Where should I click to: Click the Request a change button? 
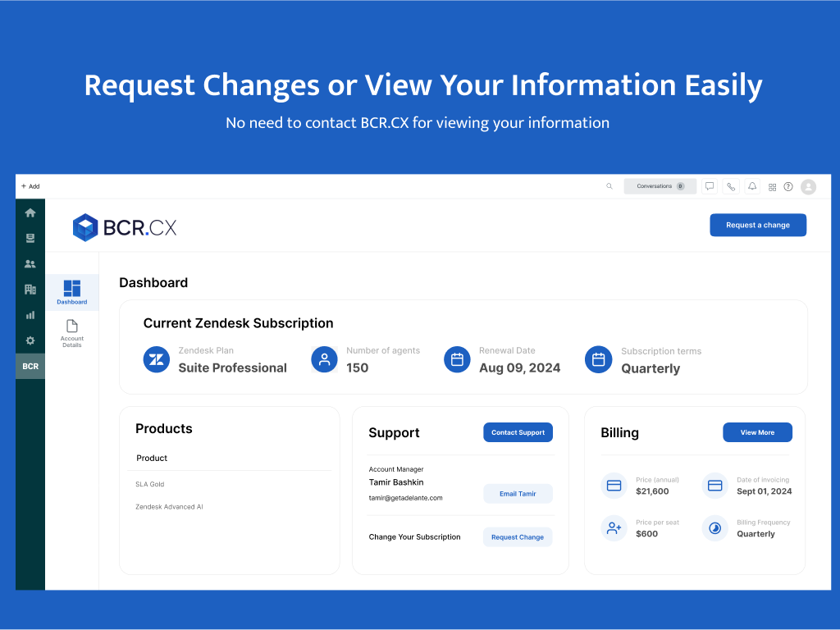tap(757, 225)
